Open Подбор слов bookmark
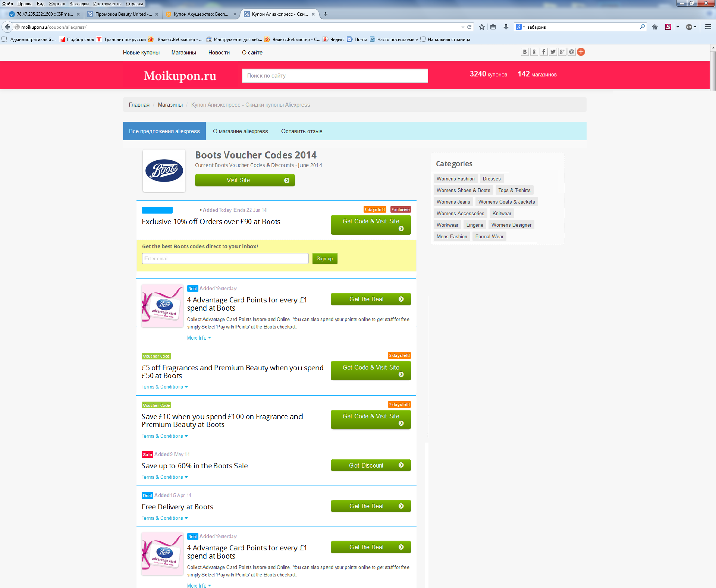 77,40
